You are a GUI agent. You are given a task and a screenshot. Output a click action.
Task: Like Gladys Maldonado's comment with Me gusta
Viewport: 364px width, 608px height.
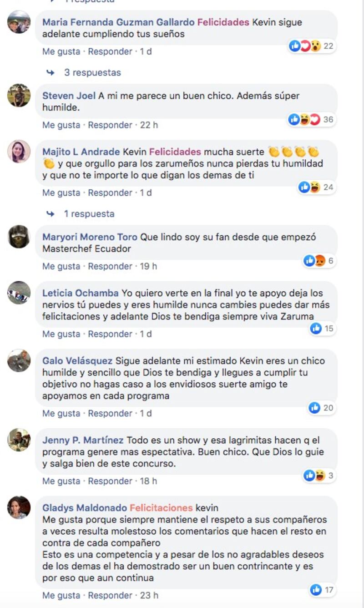coord(61,595)
